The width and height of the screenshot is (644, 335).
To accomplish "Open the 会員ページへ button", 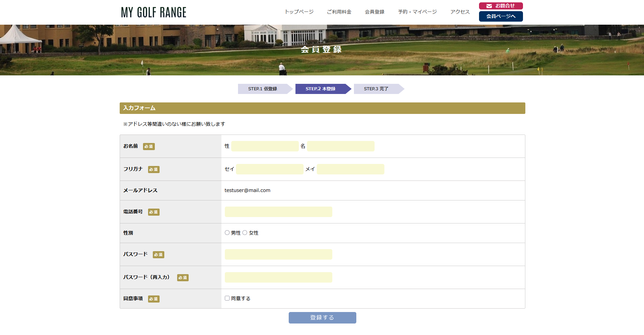I will click(501, 16).
